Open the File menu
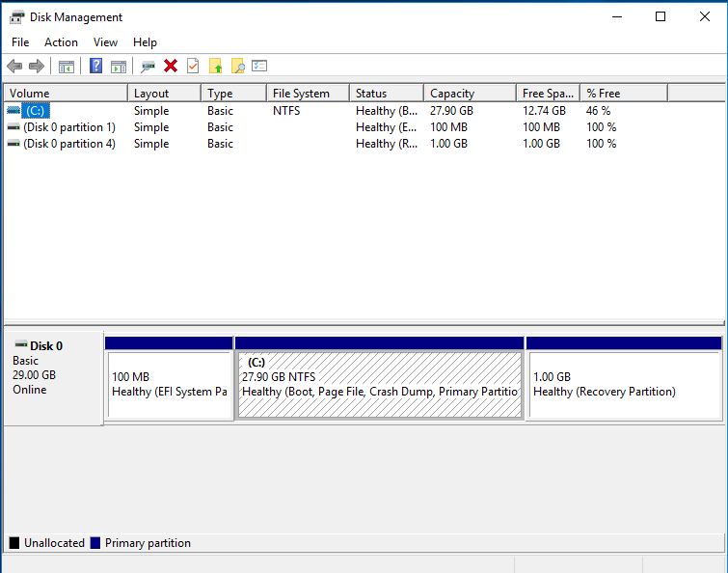Viewport: 728px width, 573px height. (x=20, y=42)
